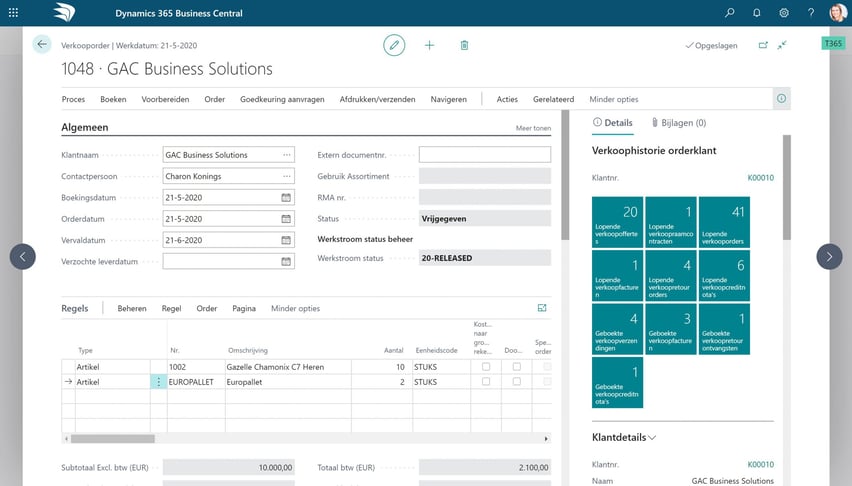Viewport: 852px width, 486px height.
Task: Open the Orderdatum calendar picker
Action: coord(286,219)
